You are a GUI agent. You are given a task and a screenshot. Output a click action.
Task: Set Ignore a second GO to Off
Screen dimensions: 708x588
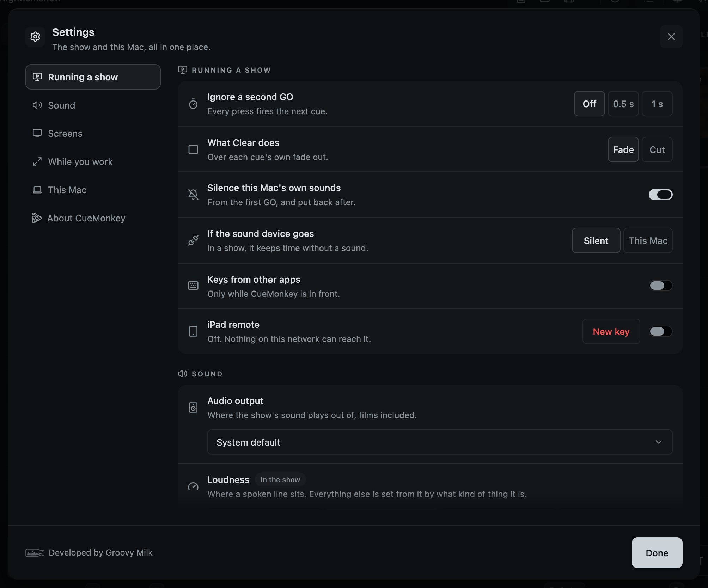coord(590,104)
